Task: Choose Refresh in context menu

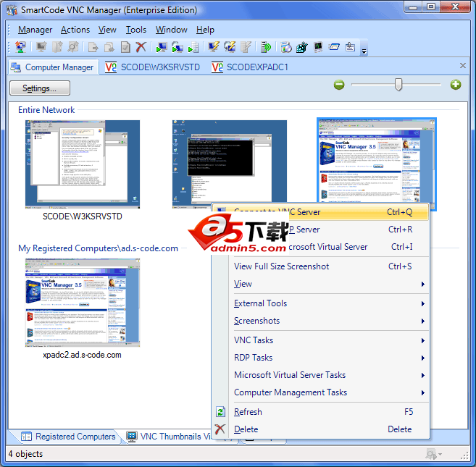Action: [320, 412]
